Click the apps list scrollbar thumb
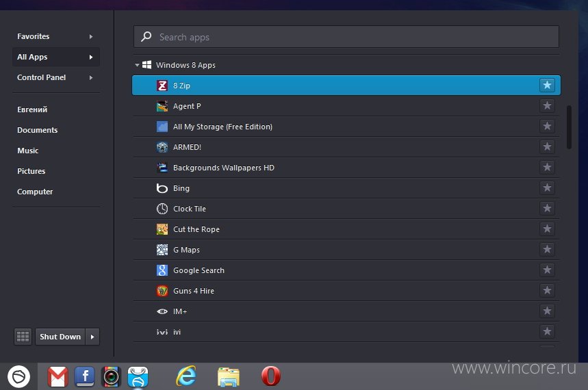Image resolution: width=588 pixels, height=390 pixels. (x=569, y=127)
